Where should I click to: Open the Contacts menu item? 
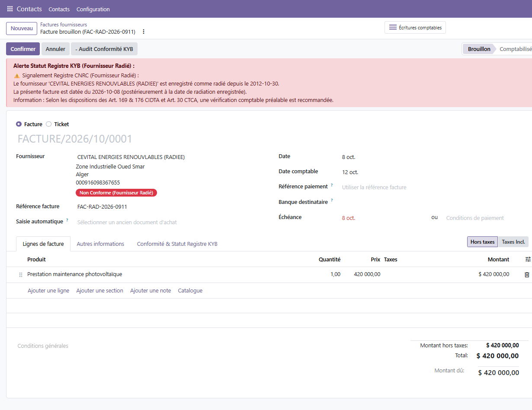tap(59, 9)
